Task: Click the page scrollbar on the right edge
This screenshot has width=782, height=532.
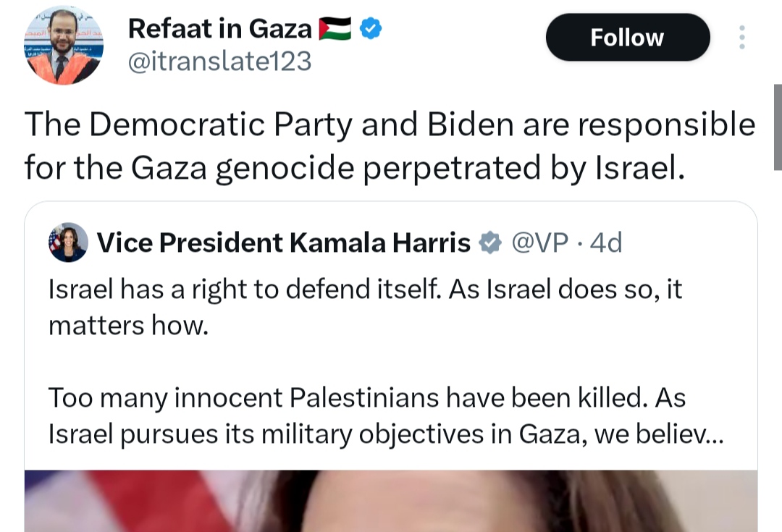Action: pyautogui.click(x=778, y=127)
